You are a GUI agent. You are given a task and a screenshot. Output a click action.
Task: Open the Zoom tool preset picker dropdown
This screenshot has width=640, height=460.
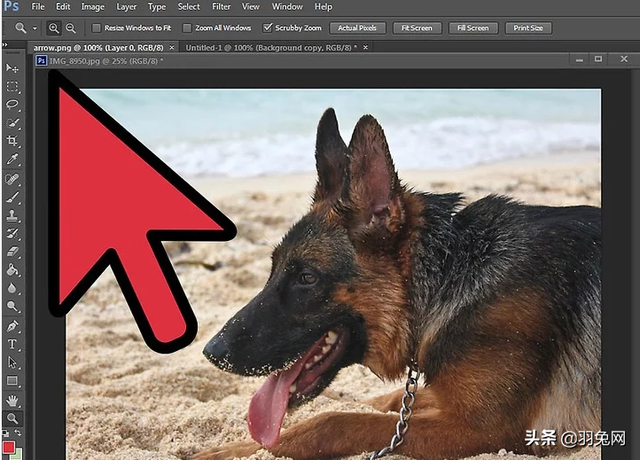point(34,28)
